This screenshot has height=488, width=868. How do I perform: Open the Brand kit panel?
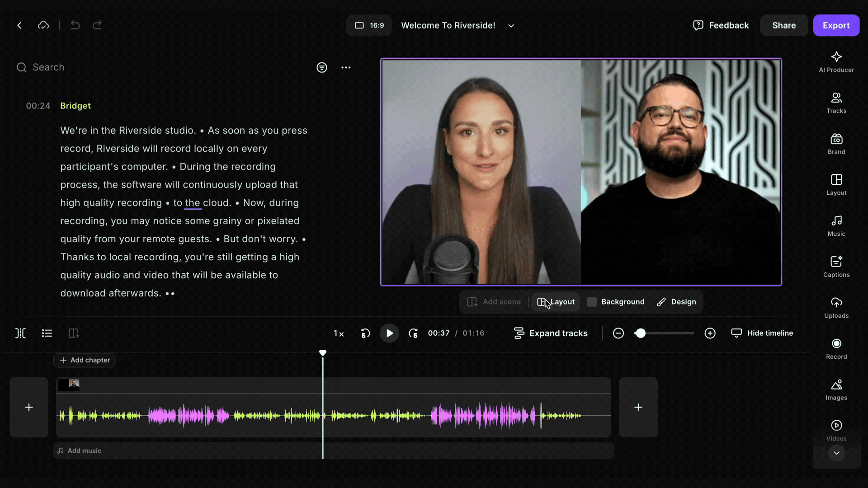pyautogui.click(x=836, y=144)
